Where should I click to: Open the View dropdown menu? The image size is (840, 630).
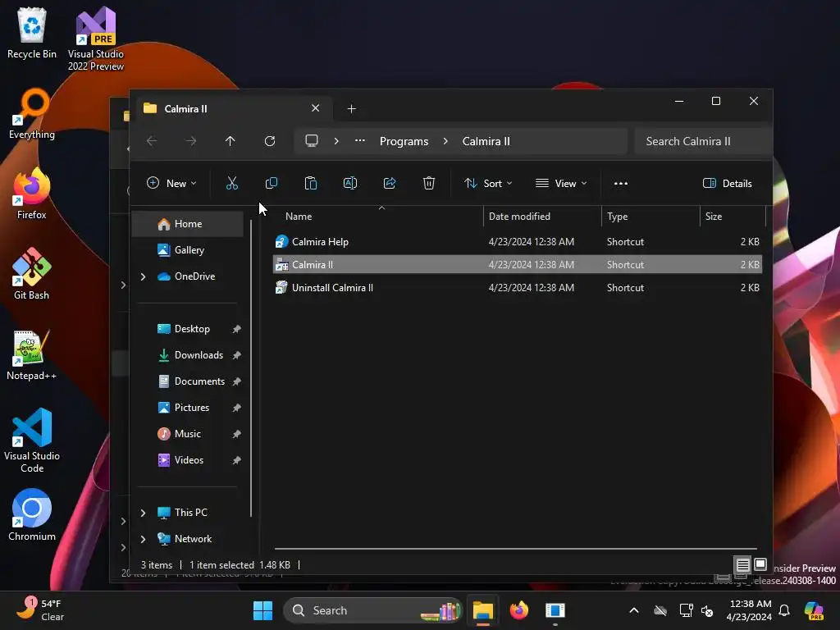pos(561,183)
